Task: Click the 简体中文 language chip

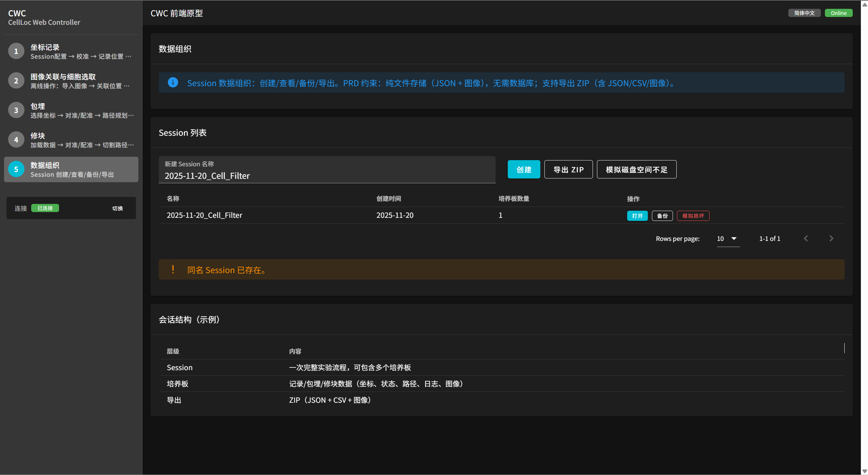Action: pos(804,13)
